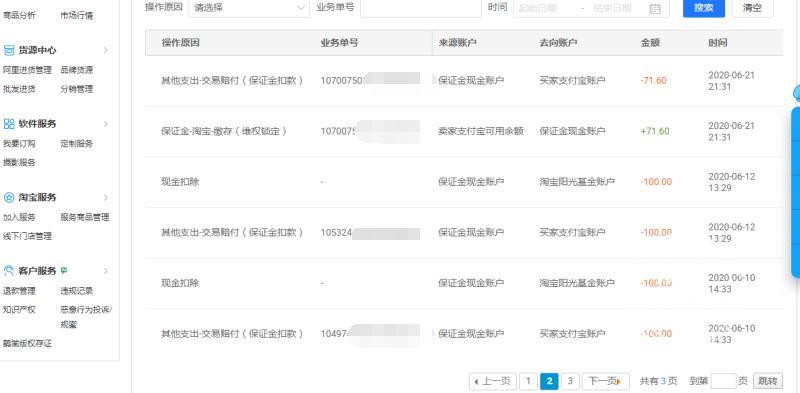The width and height of the screenshot is (800, 393).
Task: Open 鹊凿版权存证 link
Action: click(28, 343)
